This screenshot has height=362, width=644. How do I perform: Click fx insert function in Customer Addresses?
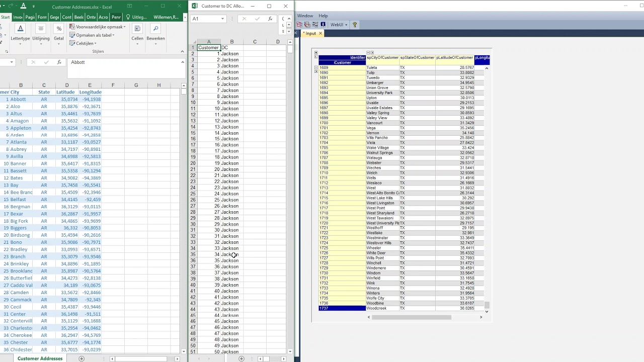coord(59,62)
